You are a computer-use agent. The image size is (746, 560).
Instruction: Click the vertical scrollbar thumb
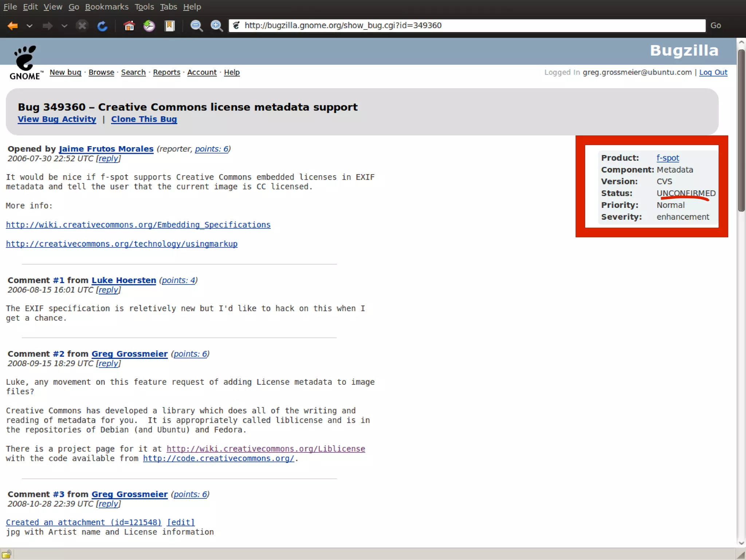click(741, 130)
